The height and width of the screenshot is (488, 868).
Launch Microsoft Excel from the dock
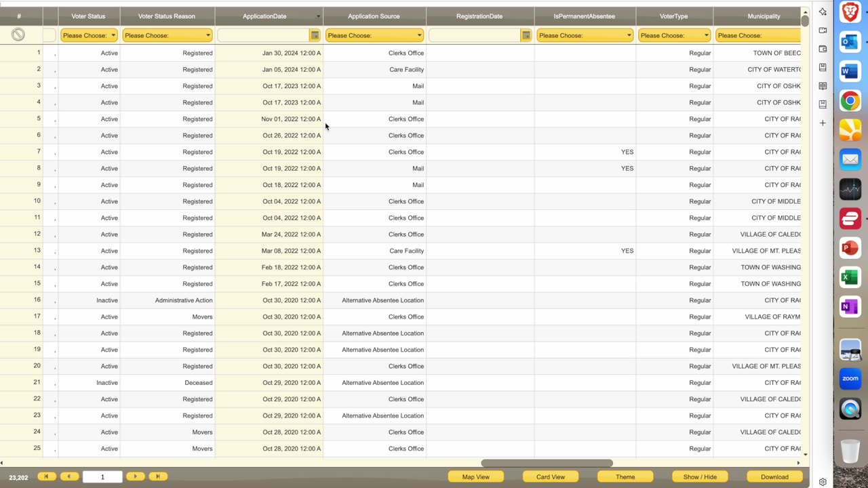850,277
